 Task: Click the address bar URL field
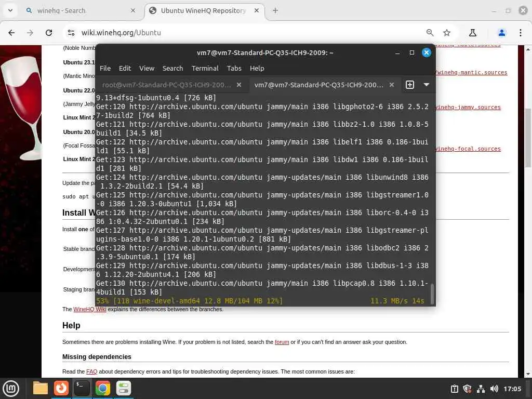point(244,33)
